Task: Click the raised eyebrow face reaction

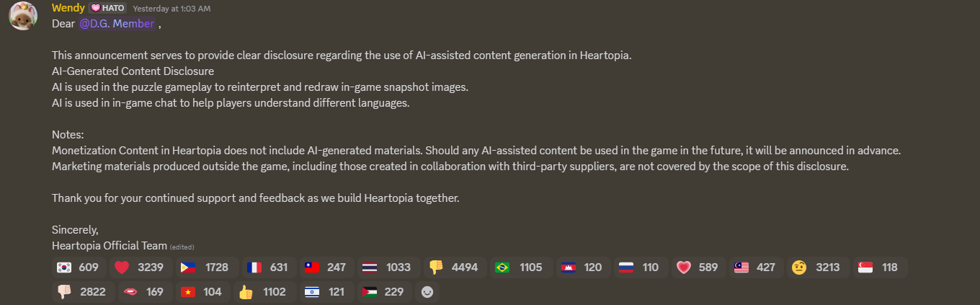Action: [815, 268]
